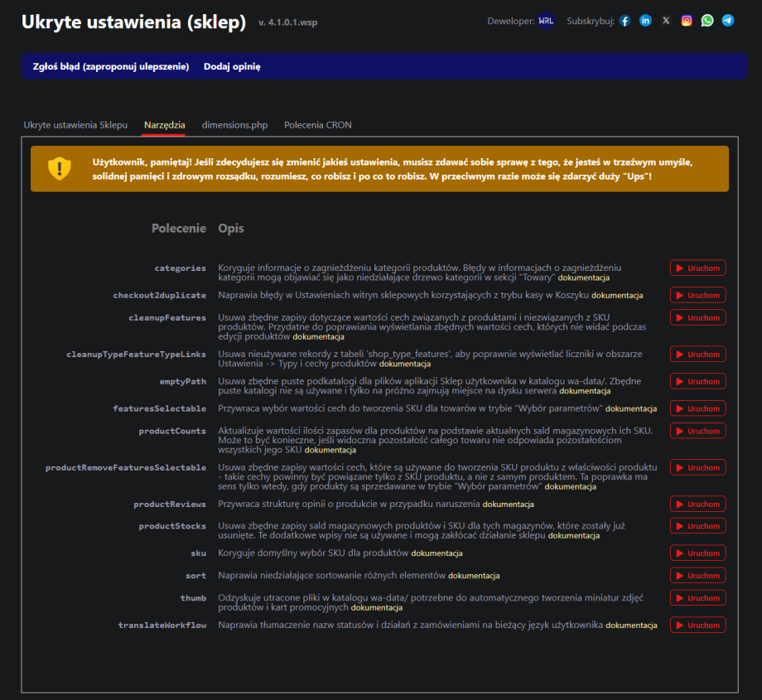Click the WRL developer logo
The height and width of the screenshot is (700, 762).
coord(546,21)
